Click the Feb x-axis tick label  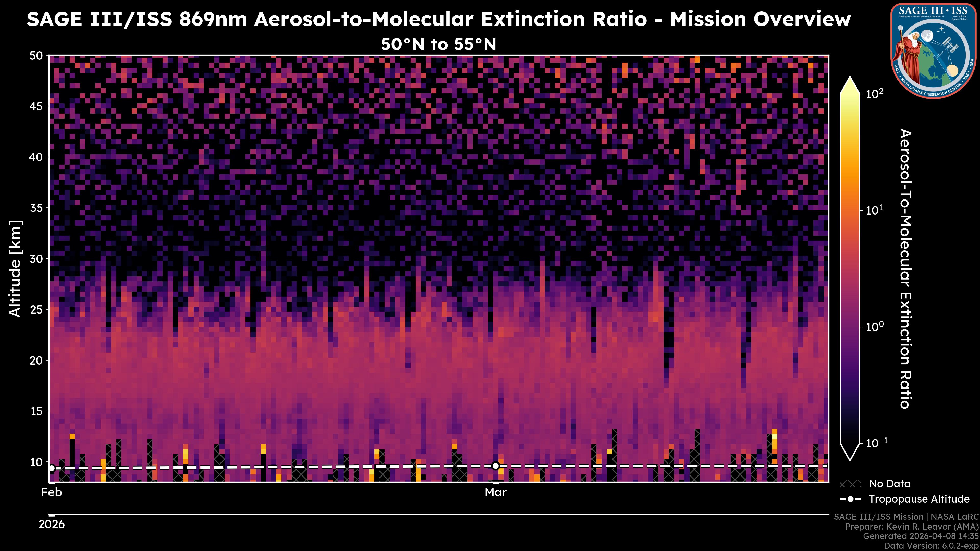click(x=52, y=492)
